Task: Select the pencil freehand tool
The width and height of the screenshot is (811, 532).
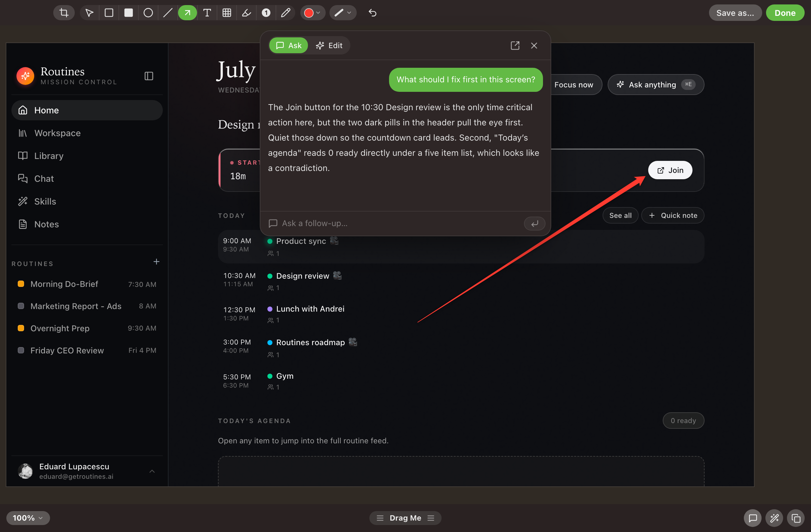Action: pyautogui.click(x=285, y=13)
